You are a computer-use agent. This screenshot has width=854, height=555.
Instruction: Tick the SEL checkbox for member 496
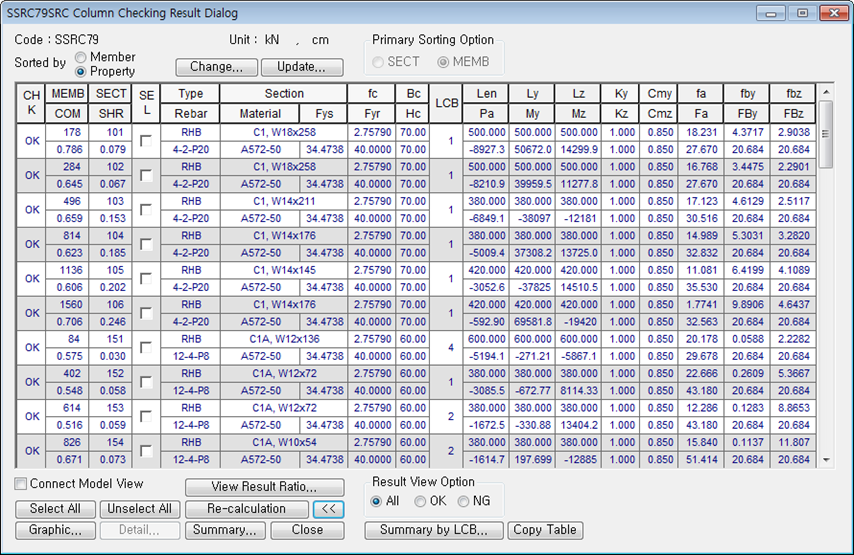146,210
